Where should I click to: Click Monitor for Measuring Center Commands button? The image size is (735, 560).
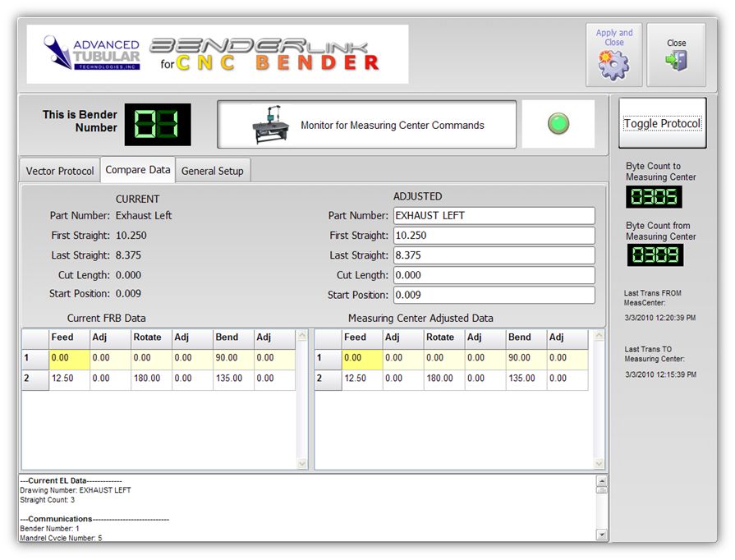[366, 125]
